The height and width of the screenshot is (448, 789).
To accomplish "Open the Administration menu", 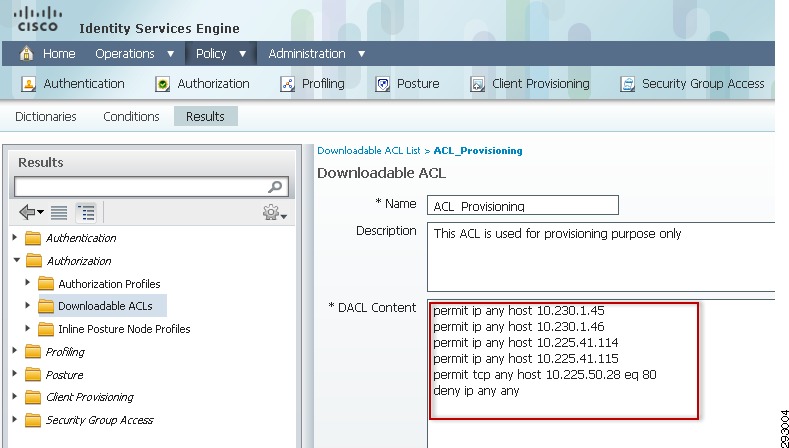I will click(307, 54).
